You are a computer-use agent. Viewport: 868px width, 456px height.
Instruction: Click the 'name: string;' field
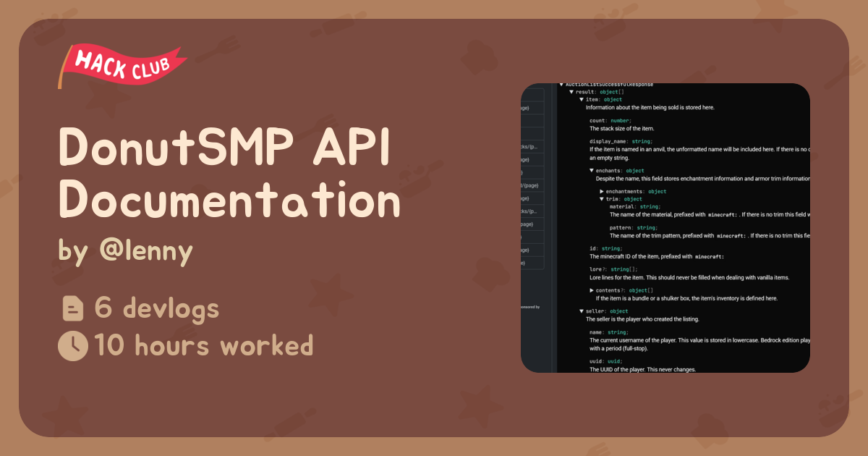click(x=609, y=332)
